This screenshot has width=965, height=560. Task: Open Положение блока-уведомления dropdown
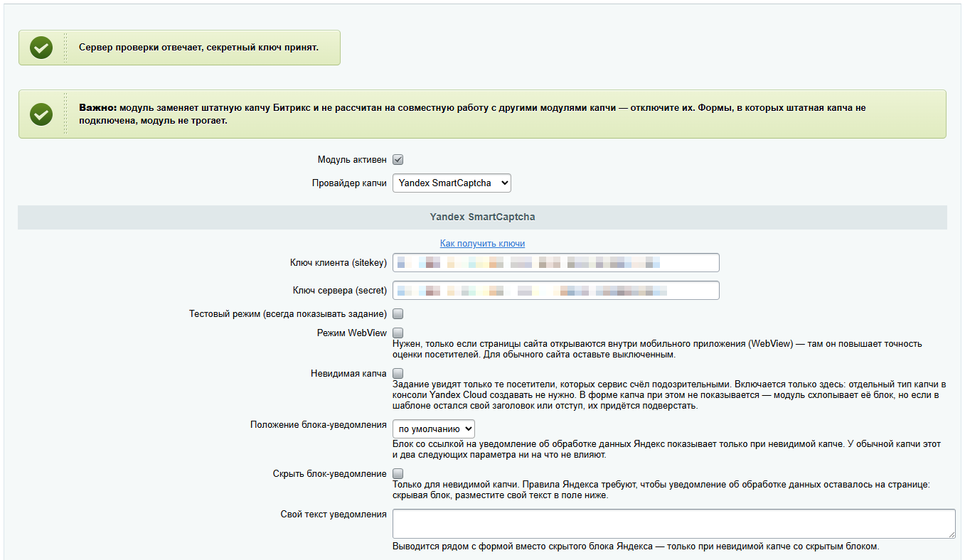tap(433, 429)
